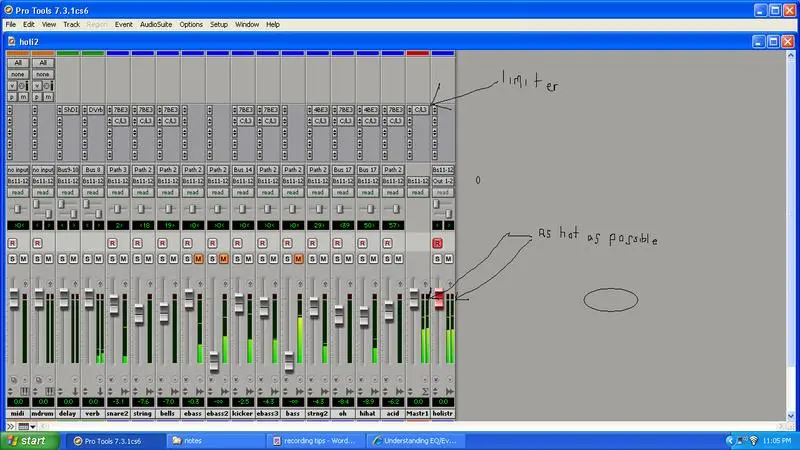The image size is (800, 450).
Task: Open the Bus 14 input selector on kicker
Action: click(x=243, y=170)
